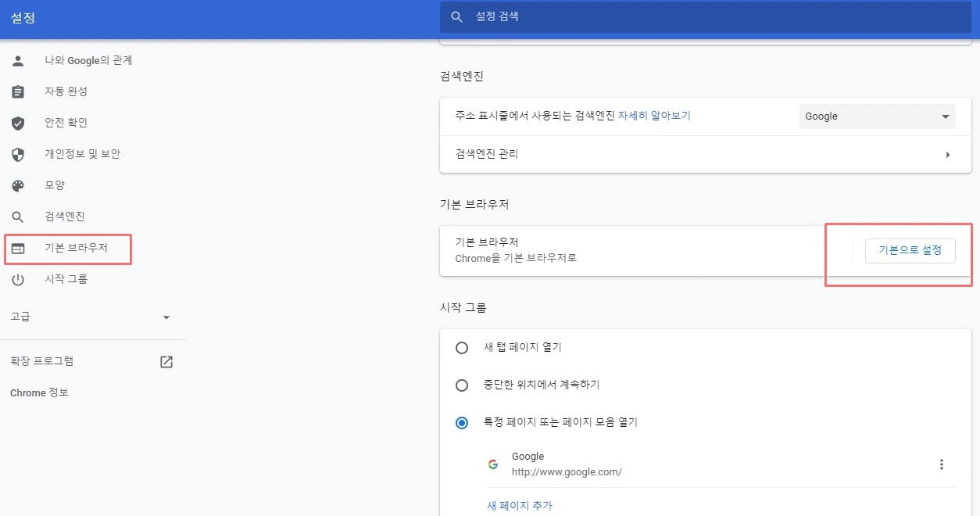Select the 자동 완성 sidebar icon

18,91
